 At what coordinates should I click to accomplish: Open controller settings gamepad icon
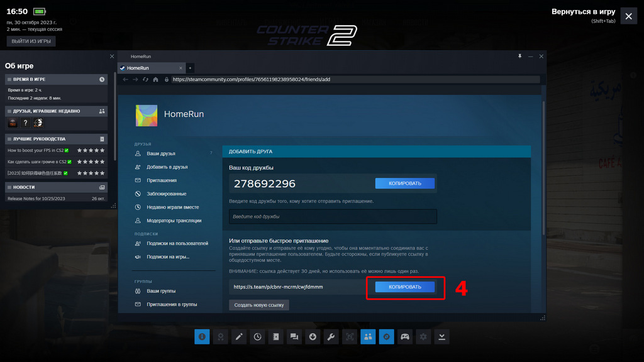point(405,337)
